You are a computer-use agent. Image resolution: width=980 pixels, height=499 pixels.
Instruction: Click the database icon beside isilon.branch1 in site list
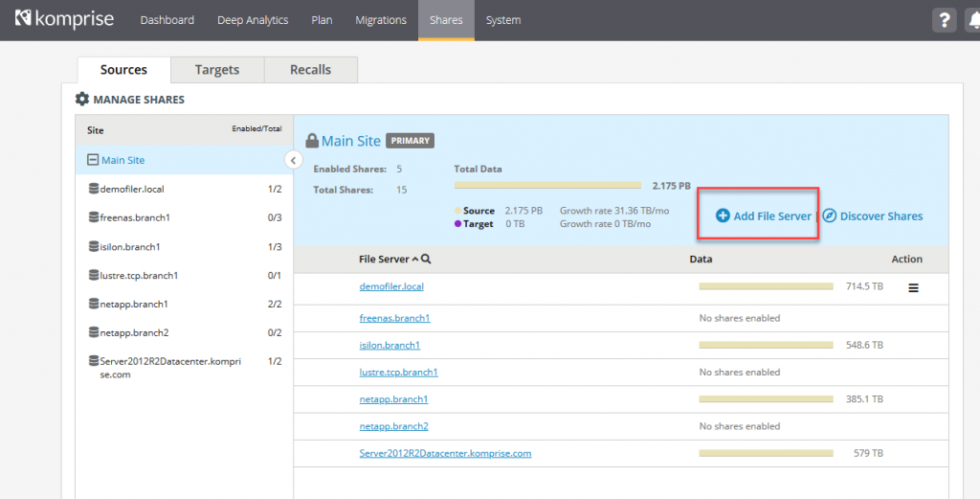(94, 246)
